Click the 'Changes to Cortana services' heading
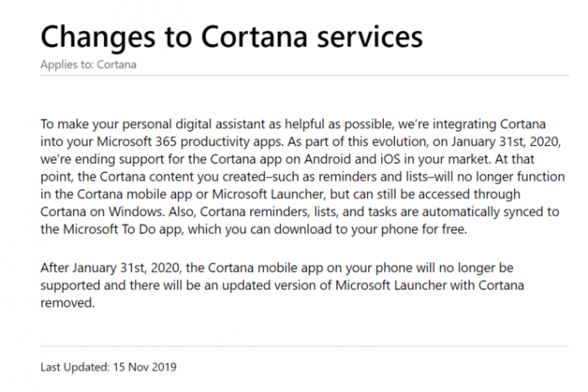This screenshot has width=588, height=392. (x=231, y=35)
